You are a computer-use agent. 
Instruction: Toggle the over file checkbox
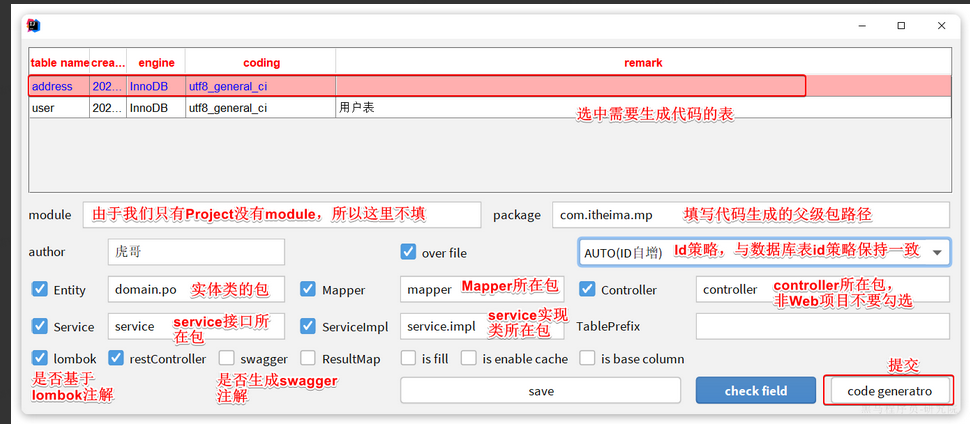(x=408, y=252)
